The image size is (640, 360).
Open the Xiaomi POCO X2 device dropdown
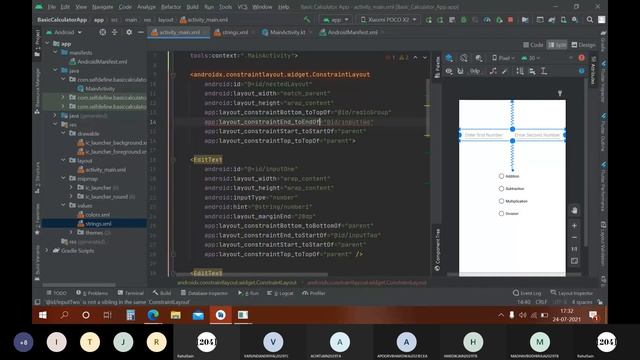tap(389, 20)
